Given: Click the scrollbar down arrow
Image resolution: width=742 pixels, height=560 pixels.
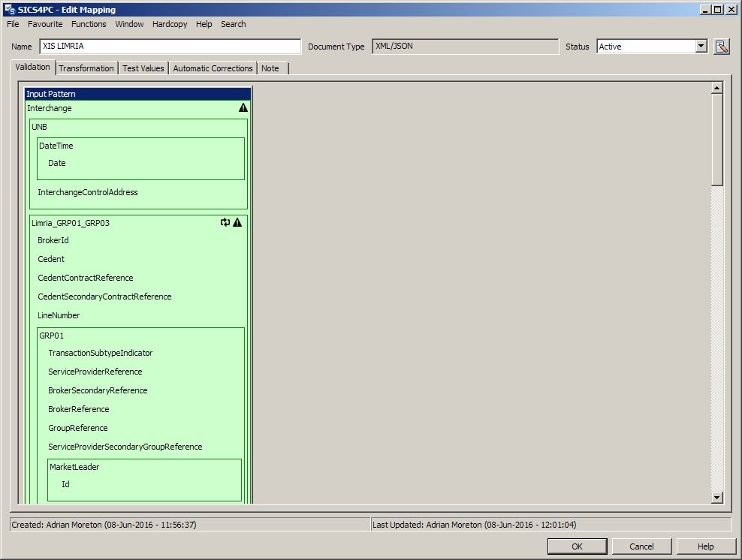Looking at the screenshot, I should 716,497.
